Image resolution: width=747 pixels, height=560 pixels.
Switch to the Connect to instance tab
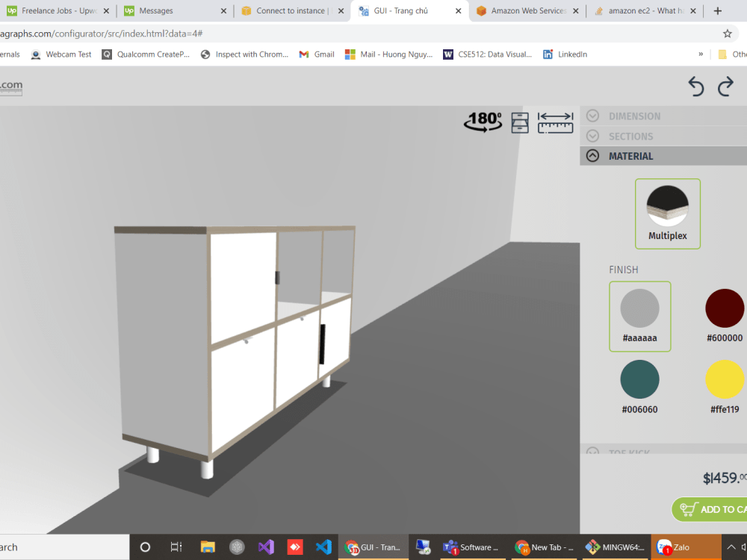pyautogui.click(x=291, y=10)
